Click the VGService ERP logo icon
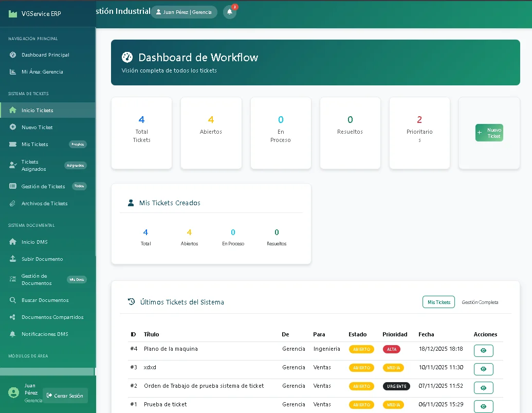532x413 pixels. [x=12, y=13]
